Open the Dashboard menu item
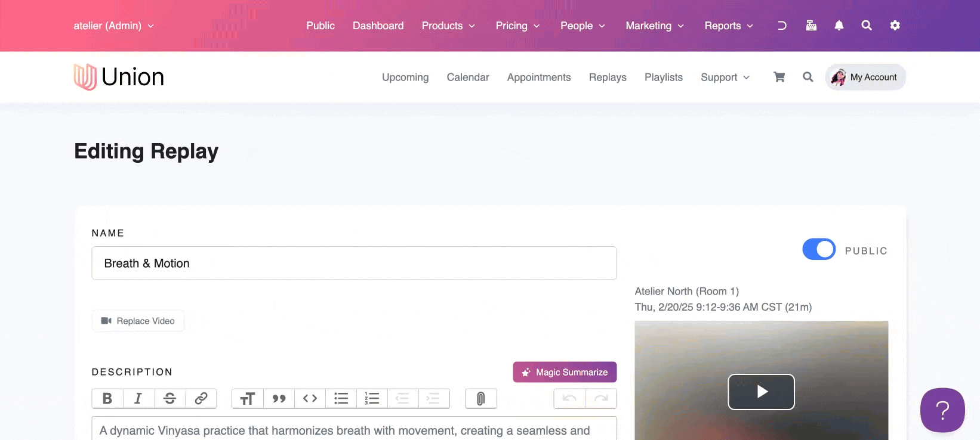The image size is (980, 440). coord(378,26)
